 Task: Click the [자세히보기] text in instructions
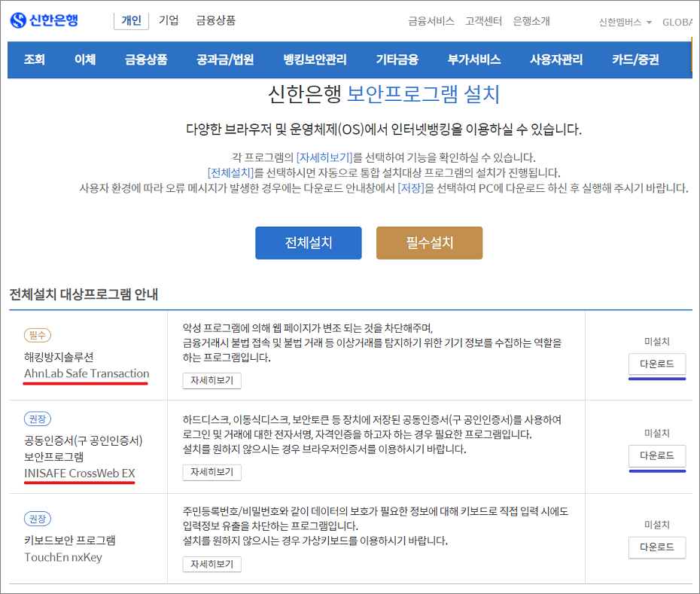(324, 157)
